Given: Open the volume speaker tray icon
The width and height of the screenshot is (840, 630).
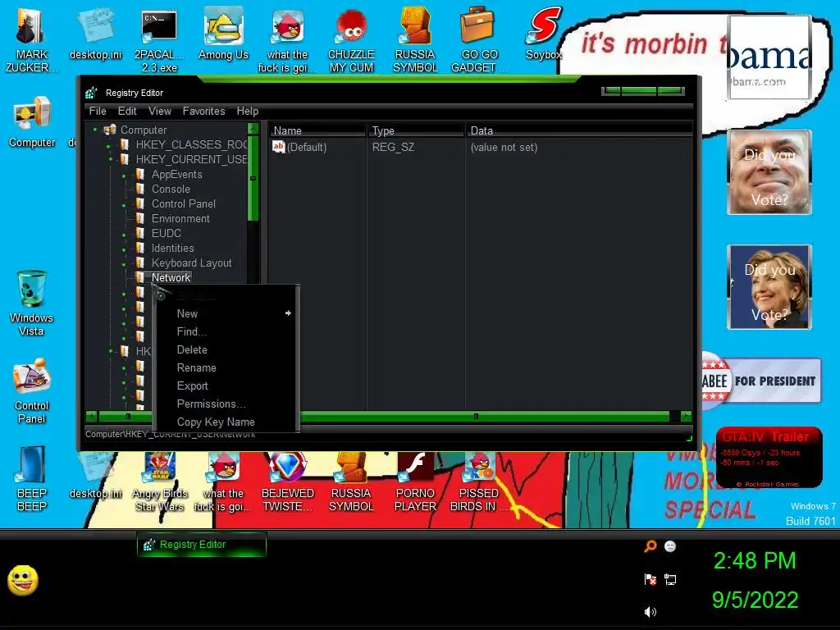Looking at the screenshot, I should pos(651,612).
